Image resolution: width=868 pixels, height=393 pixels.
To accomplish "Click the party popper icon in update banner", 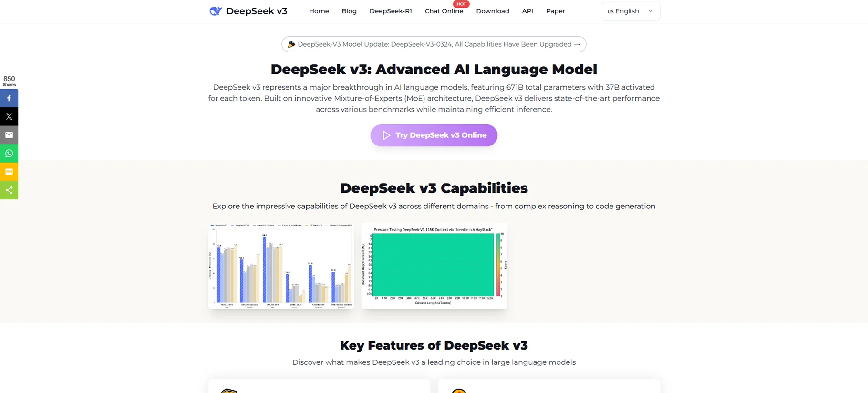I will 291,44.
